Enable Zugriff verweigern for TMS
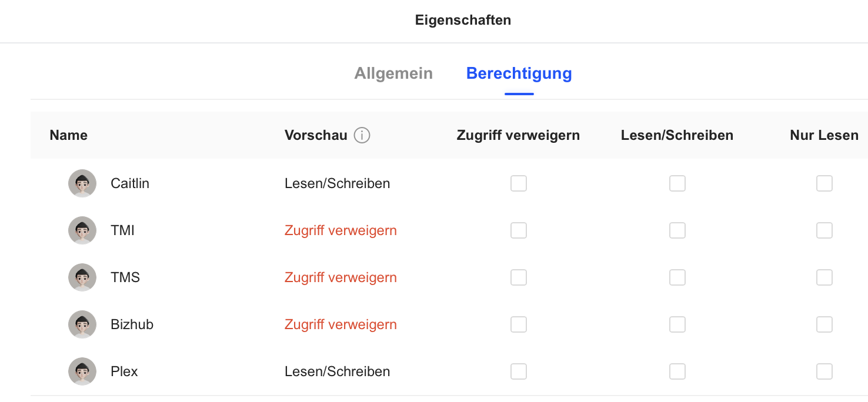The image size is (868, 402). point(519,277)
